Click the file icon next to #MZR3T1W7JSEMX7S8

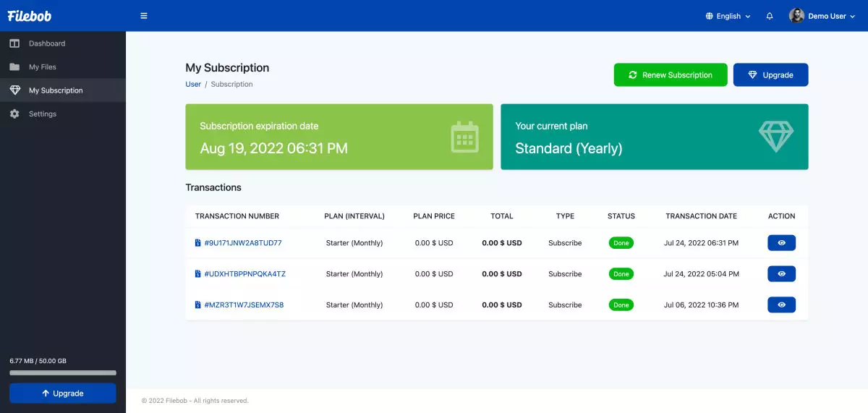(x=198, y=305)
